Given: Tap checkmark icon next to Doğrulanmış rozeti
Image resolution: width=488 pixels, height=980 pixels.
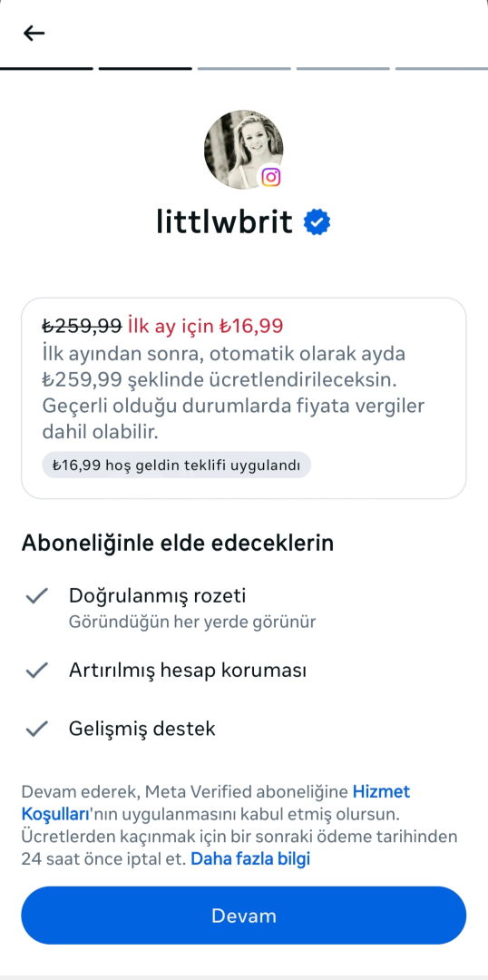Looking at the screenshot, I should (37, 596).
